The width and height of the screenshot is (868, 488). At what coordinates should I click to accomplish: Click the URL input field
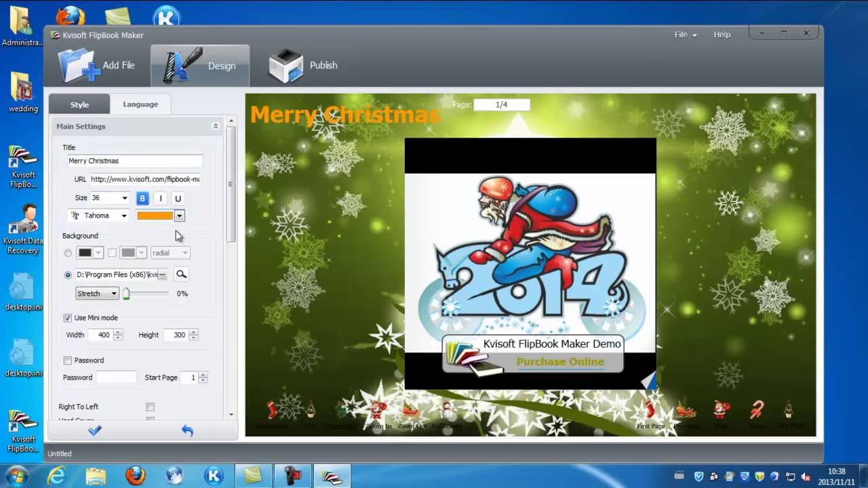[146, 180]
